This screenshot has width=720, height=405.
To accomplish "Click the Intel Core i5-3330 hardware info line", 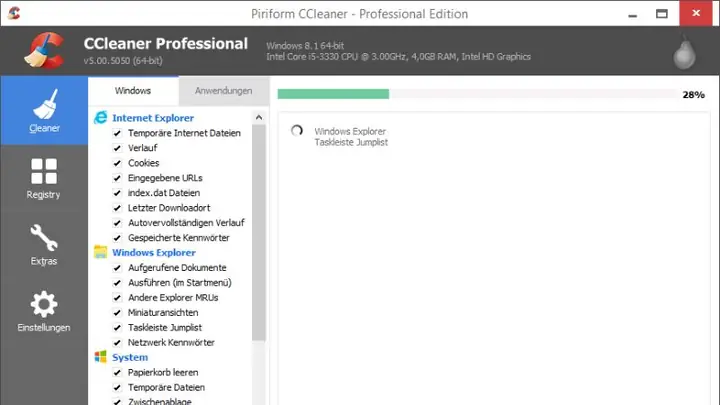I will (399, 56).
